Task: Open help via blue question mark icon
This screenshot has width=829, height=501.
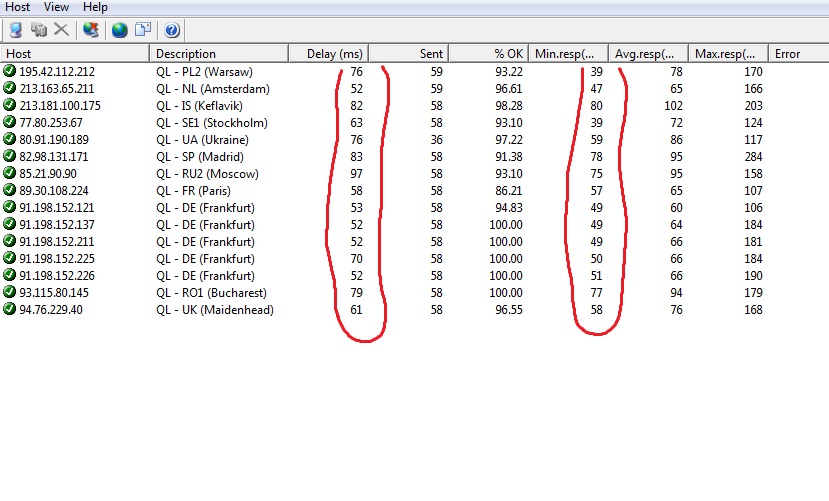Action: pos(171,30)
